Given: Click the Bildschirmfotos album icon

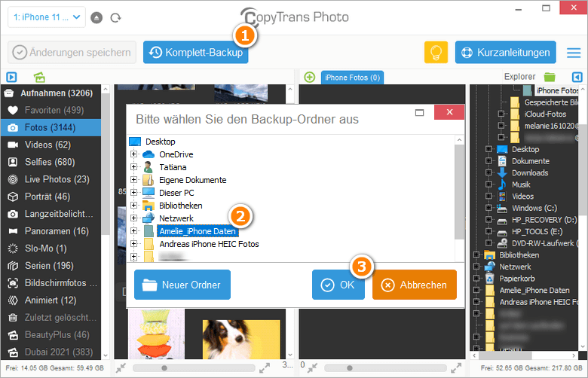Looking at the screenshot, I should 13,283.
